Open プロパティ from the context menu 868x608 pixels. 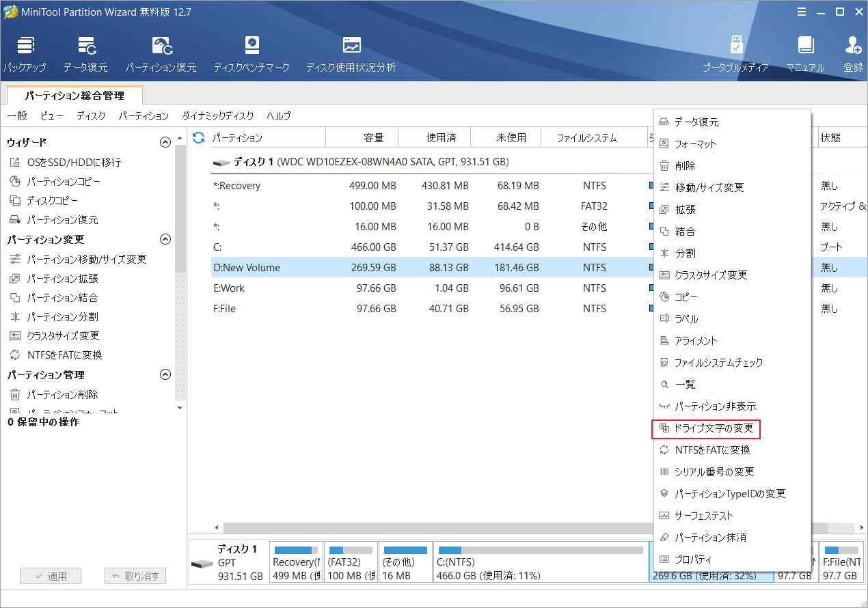click(x=732, y=559)
